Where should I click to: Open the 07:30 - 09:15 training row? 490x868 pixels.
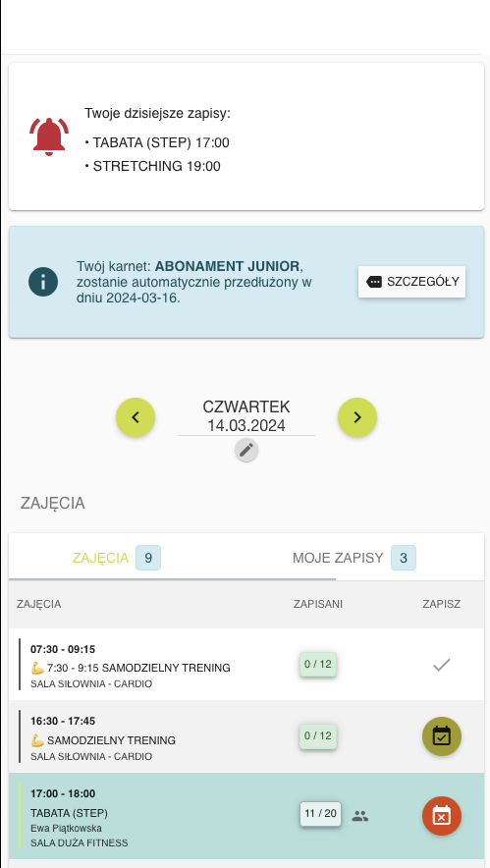click(246, 665)
